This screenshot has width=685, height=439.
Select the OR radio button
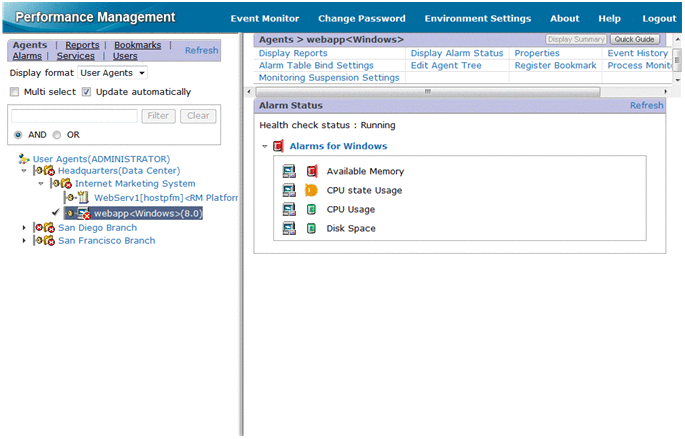tap(57, 135)
